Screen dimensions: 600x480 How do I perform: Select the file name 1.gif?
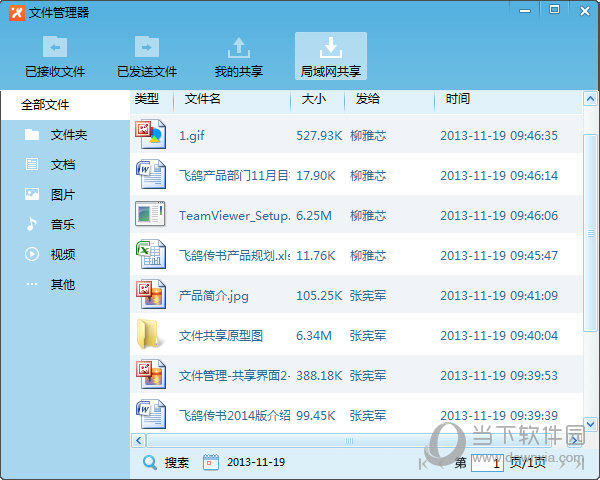coord(192,136)
